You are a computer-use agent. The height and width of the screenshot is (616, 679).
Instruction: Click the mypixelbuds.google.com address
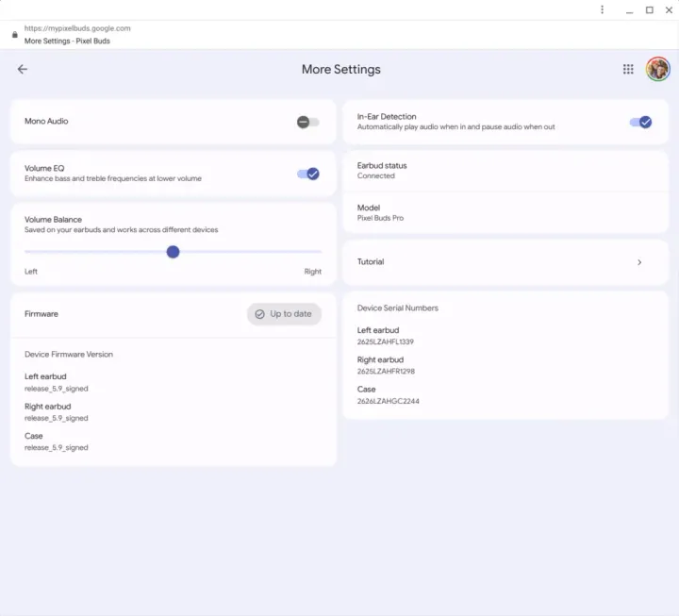point(77,28)
